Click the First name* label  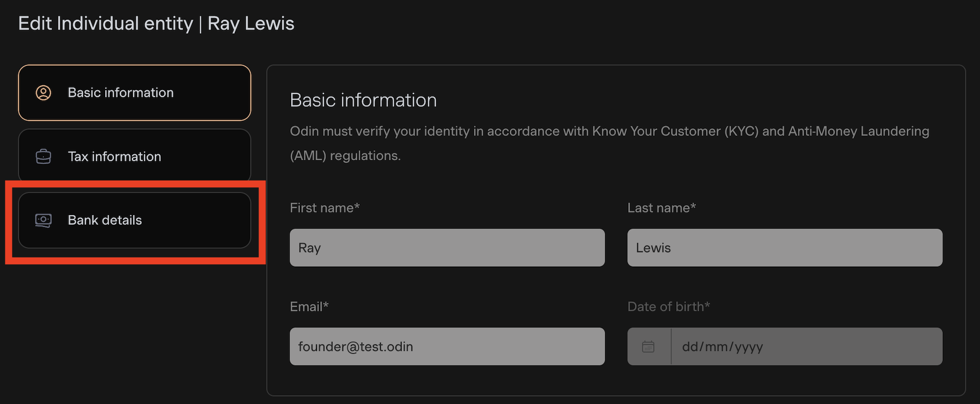pos(324,208)
